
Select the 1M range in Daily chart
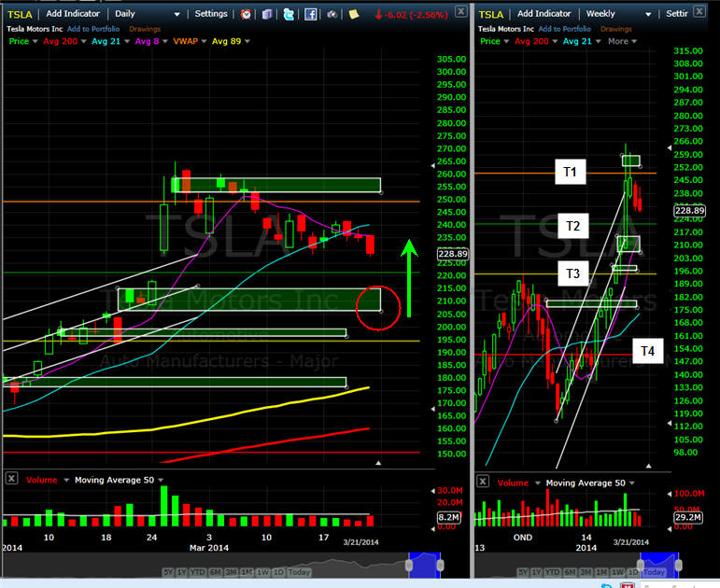point(247,572)
